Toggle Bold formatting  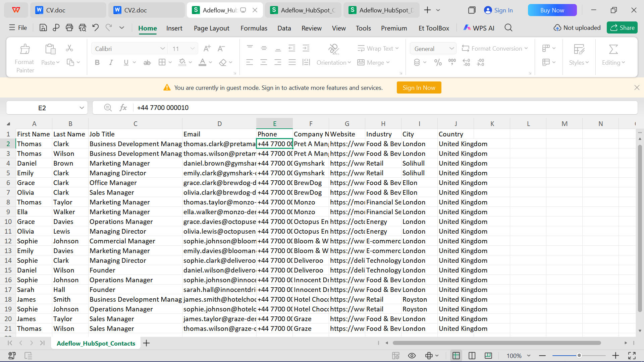tap(97, 63)
